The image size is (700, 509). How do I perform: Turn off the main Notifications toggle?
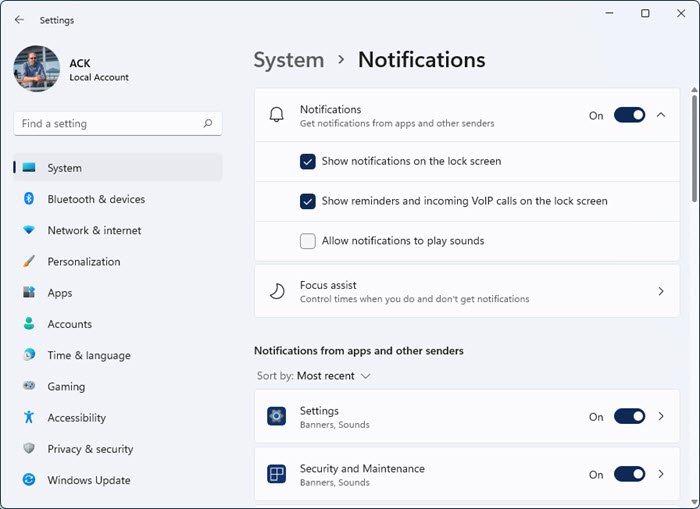(x=629, y=115)
